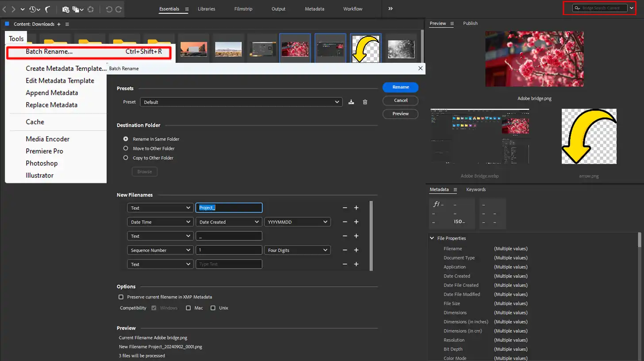This screenshot has height=361, width=644.
Task: Click the save preset icon
Action: [x=351, y=102]
